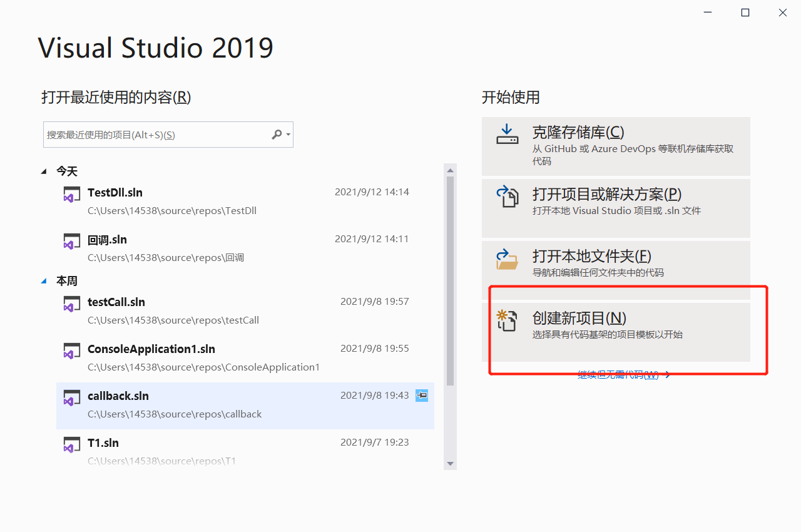The width and height of the screenshot is (801, 532).
Task: Click the create new project icon
Action: point(508,320)
